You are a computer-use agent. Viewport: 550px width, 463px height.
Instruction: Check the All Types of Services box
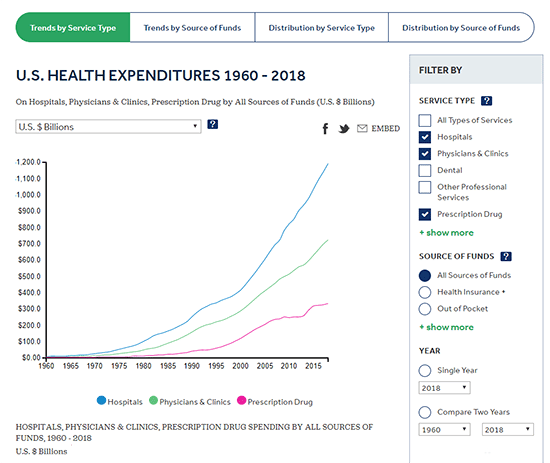(425, 120)
